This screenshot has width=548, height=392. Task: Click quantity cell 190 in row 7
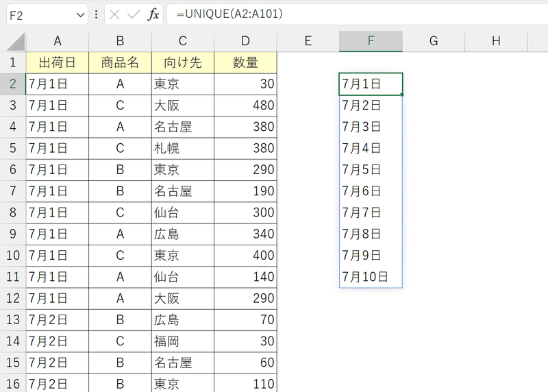pos(245,191)
